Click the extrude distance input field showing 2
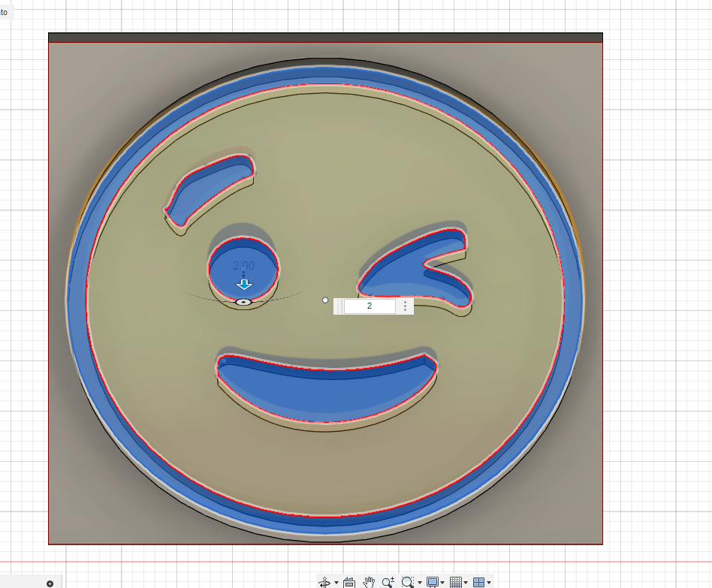This screenshot has width=712, height=588. point(370,306)
